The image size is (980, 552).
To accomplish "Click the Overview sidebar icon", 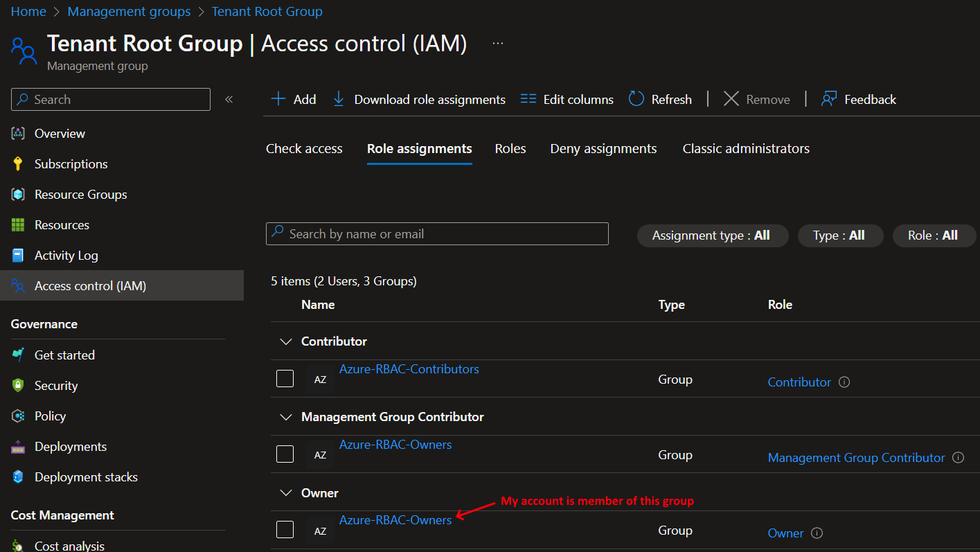I will coord(18,134).
